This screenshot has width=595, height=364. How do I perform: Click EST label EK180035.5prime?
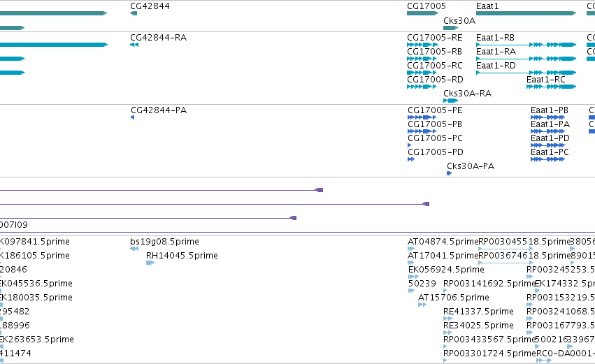point(36,298)
